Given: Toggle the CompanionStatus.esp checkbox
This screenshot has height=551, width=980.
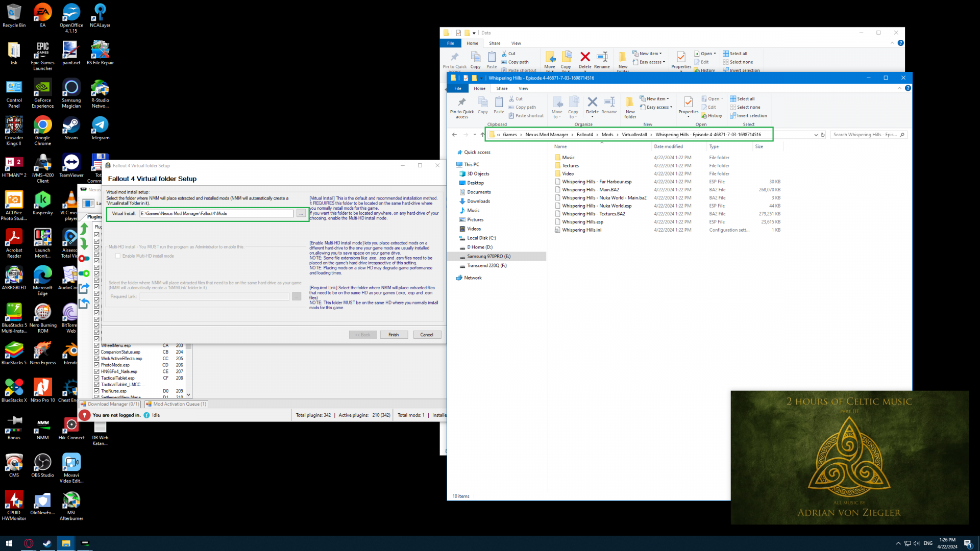Looking at the screenshot, I should [x=96, y=352].
